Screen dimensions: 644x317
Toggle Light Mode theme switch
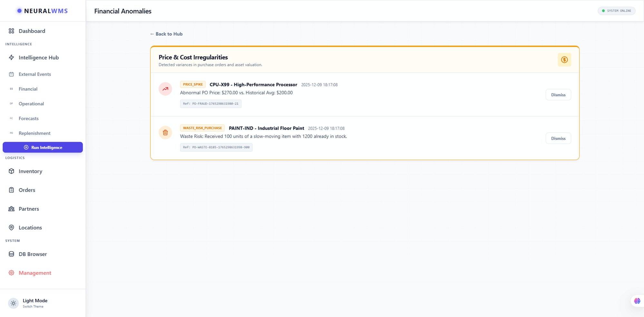point(14,303)
